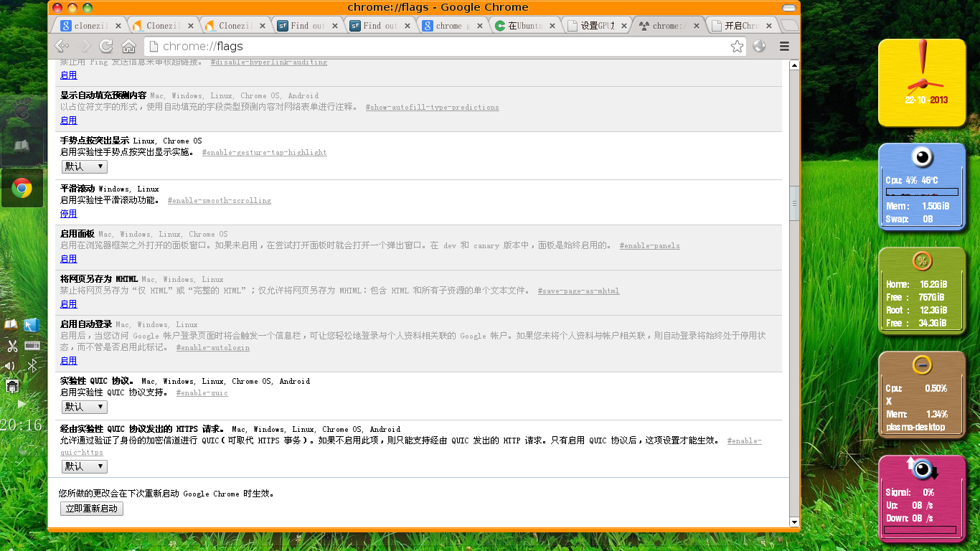Follow #enable-smooth-scrolling anchor link
The image size is (980, 551).
(x=220, y=201)
